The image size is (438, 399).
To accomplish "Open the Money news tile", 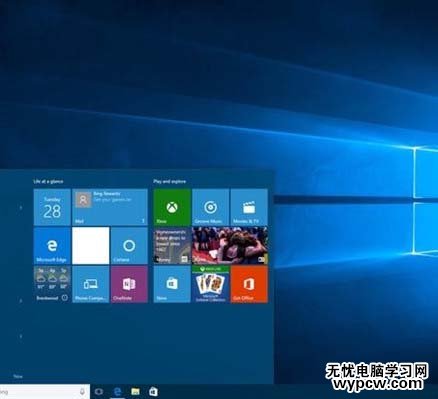I will (x=172, y=246).
